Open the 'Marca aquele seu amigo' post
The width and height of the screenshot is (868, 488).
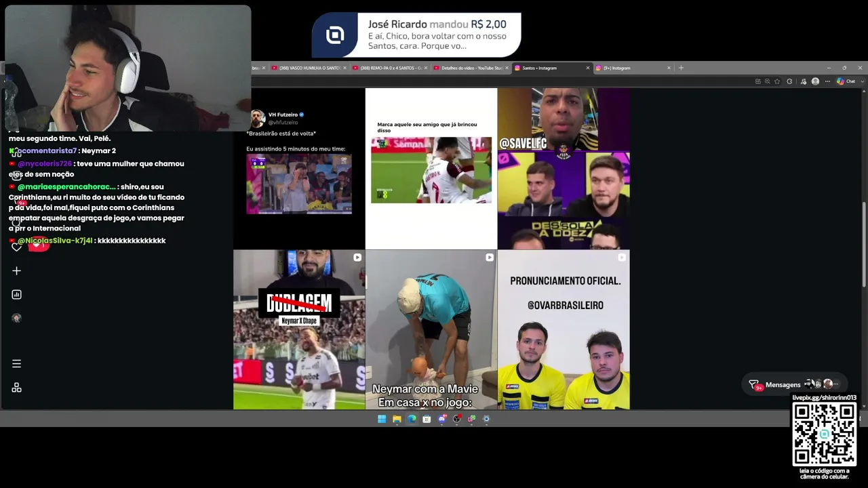click(431, 169)
